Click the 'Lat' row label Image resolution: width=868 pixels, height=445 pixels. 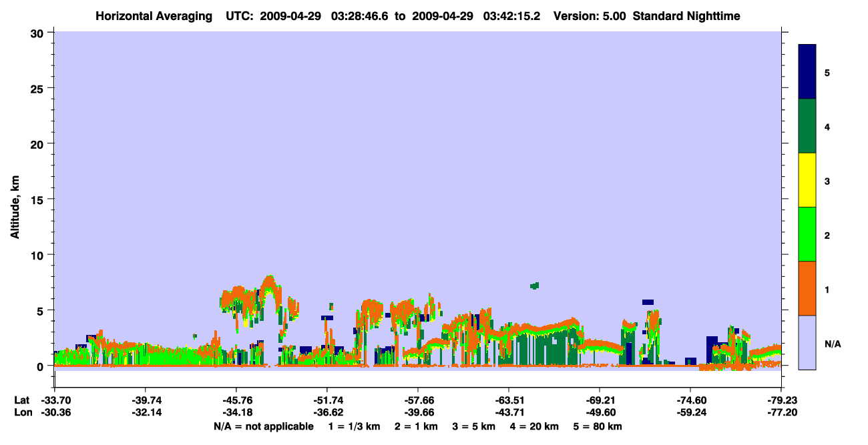coord(22,400)
